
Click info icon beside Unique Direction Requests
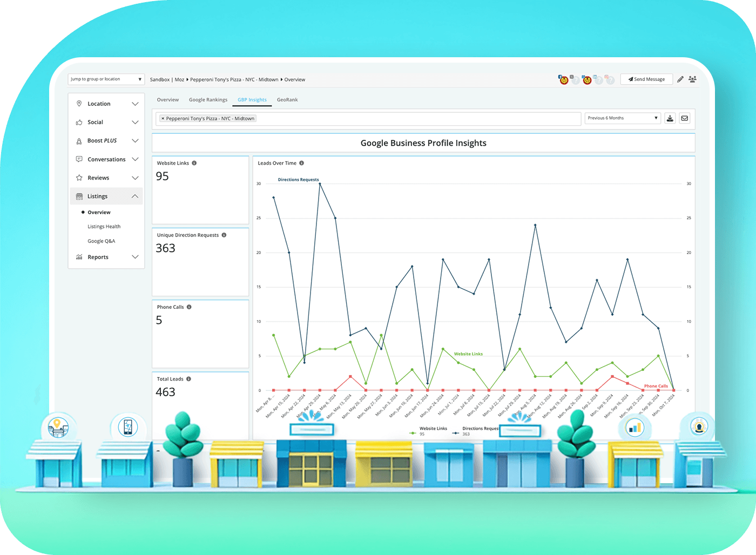point(224,235)
